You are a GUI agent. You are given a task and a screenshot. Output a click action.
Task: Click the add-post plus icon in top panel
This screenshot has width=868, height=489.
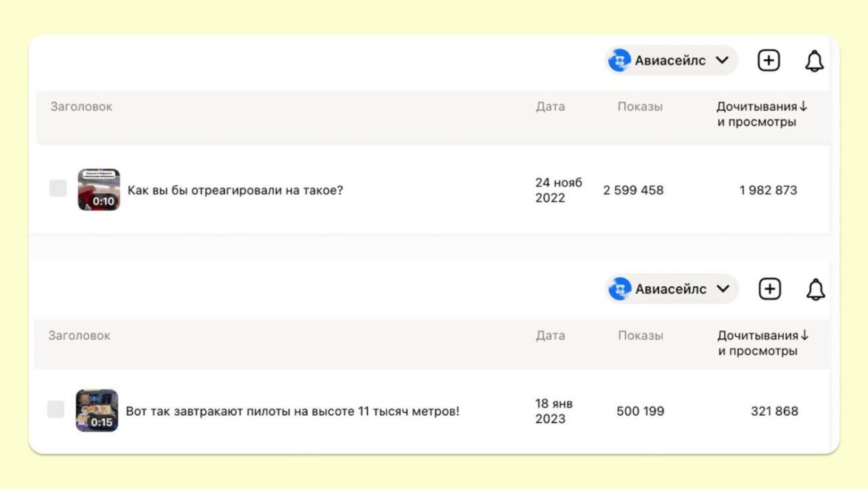tap(768, 61)
